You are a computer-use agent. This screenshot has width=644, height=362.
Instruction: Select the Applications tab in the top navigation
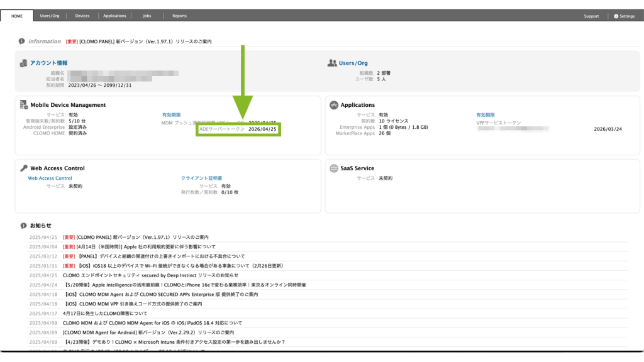click(114, 16)
